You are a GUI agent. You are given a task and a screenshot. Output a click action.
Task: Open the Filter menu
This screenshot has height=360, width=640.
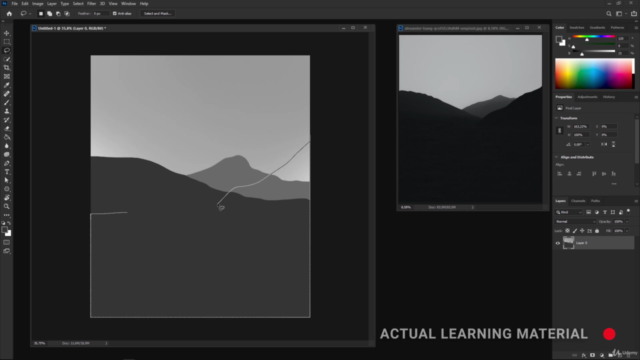[x=91, y=4]
